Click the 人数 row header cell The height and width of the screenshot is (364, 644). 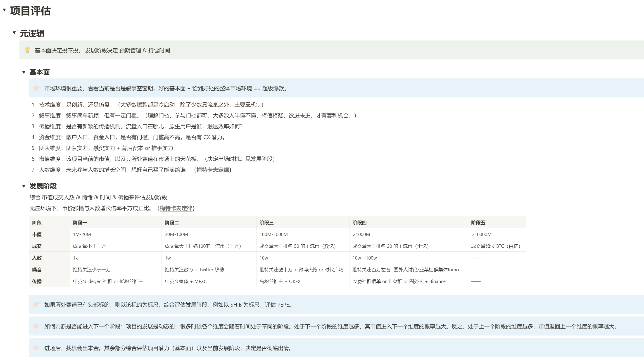pos(49,258)
